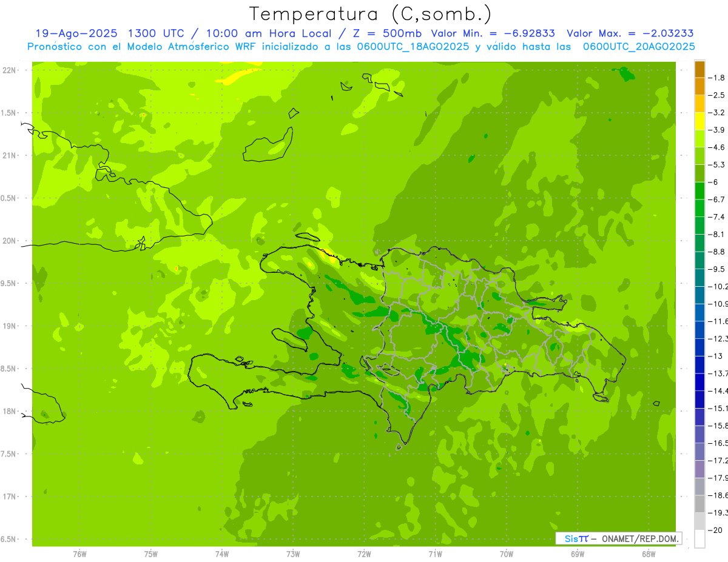Click the brown top colorbar swatch above -1.8
Image resolution: width=728 pixels, height=562 pixels.
point(699,69)
